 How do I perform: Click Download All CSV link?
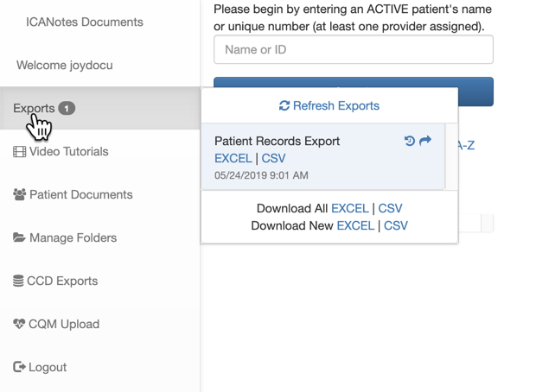[390, 208]
